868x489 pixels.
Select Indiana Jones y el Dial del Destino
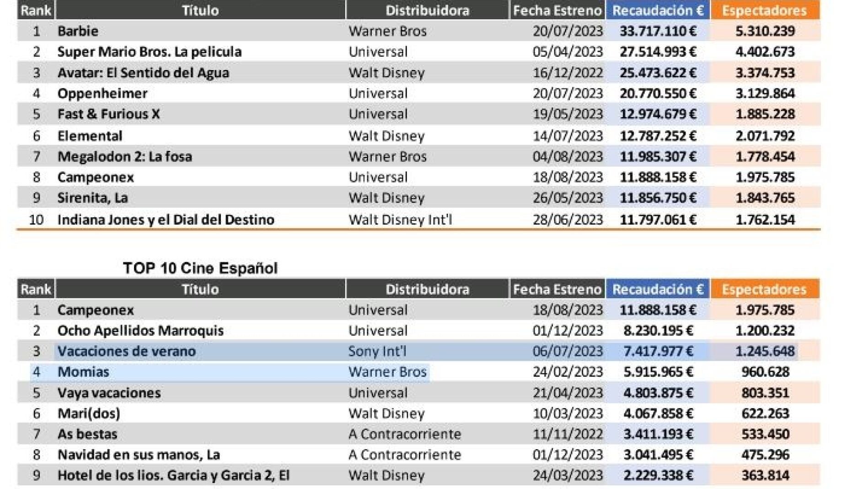pos(166,220)
